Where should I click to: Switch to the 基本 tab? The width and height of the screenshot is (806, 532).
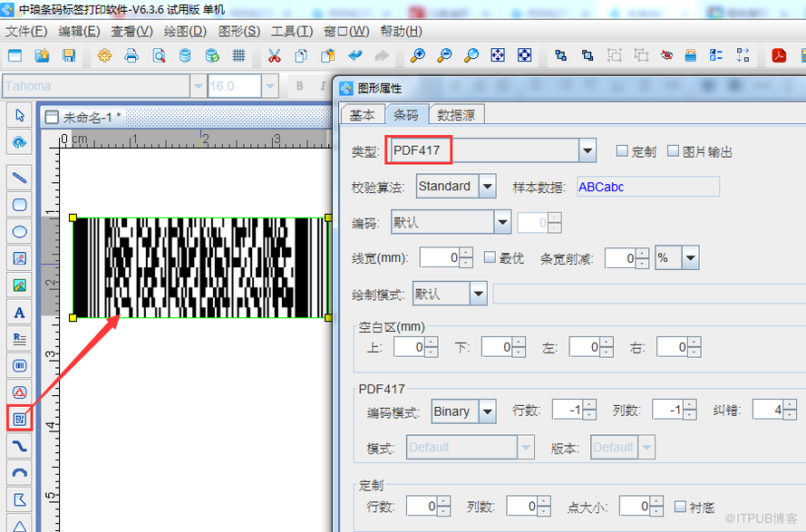pyautogui.click(x=362, y=115)
